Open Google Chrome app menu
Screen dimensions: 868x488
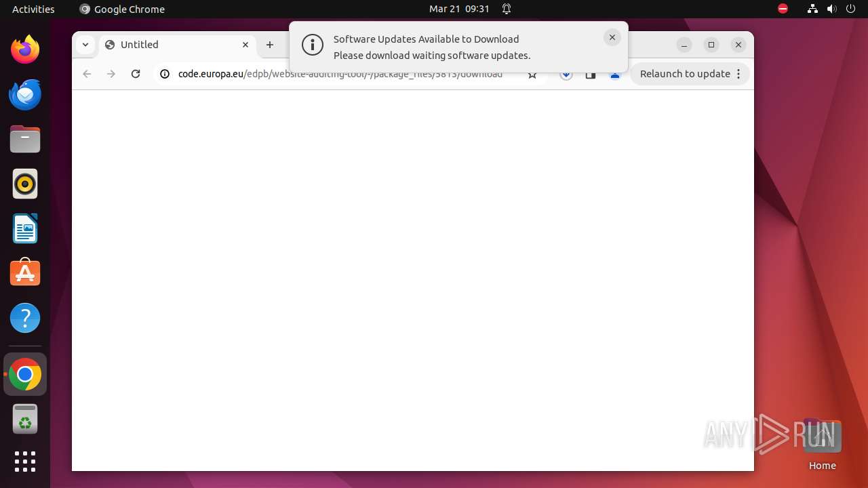tap(122, 9)
